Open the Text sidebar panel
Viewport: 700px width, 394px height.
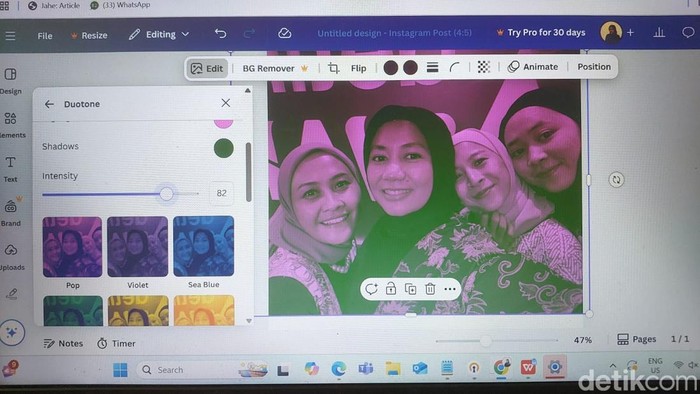[10, 169]
